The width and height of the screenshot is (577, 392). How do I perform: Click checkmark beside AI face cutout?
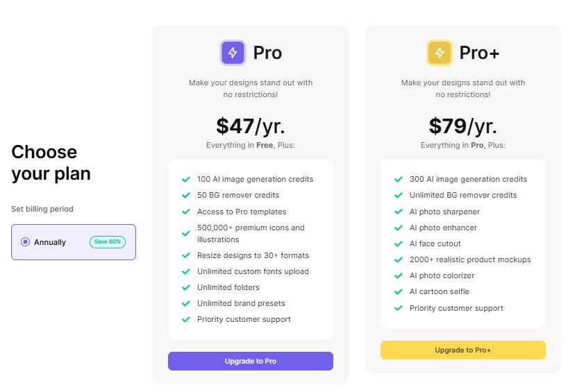tap(399, 244)
